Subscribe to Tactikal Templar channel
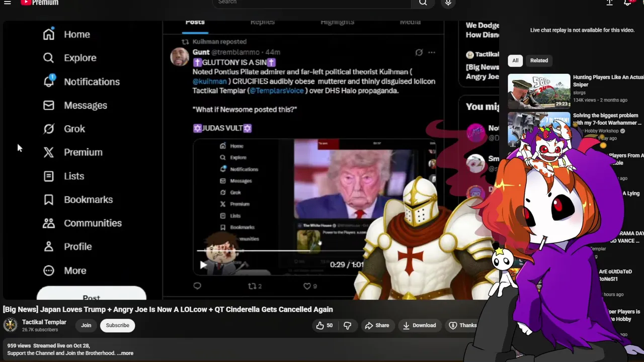This screenshot has width=644, height=362. pos(117,325)
